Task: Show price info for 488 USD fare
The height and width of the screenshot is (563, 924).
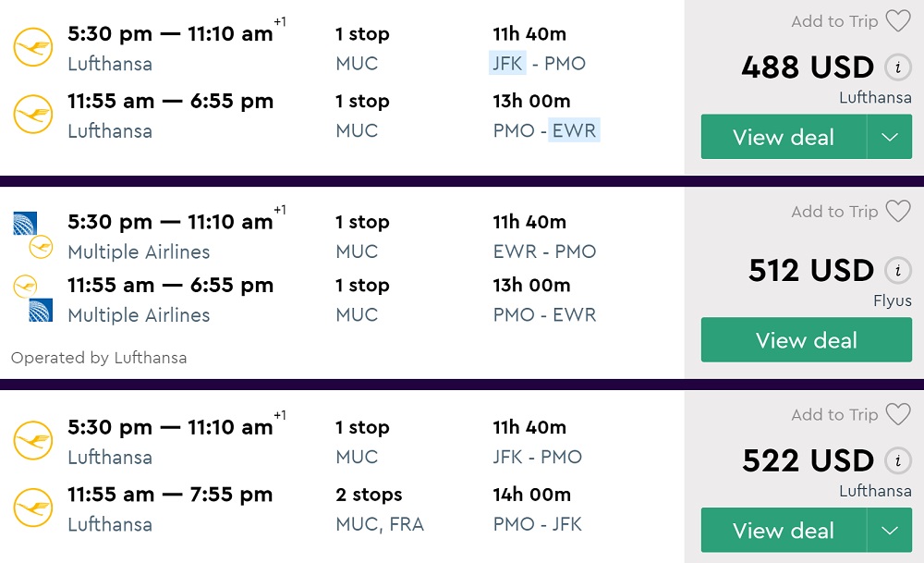Action: 895,67
